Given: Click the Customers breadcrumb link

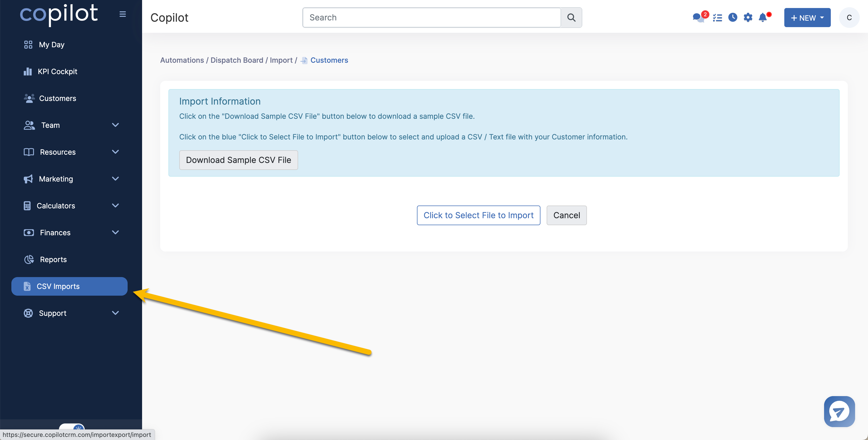Looking at the screenshot, I should (x=329, y=60).
